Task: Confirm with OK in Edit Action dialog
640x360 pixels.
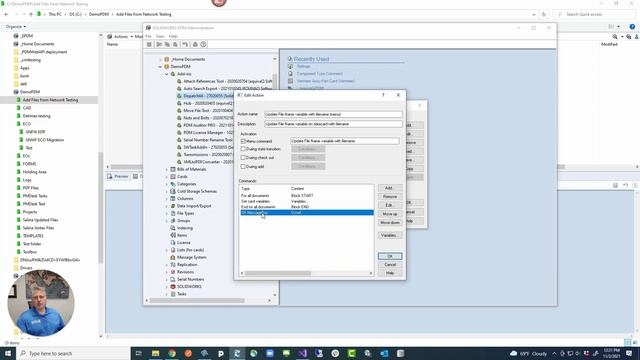Action: [x=389, y=256]
